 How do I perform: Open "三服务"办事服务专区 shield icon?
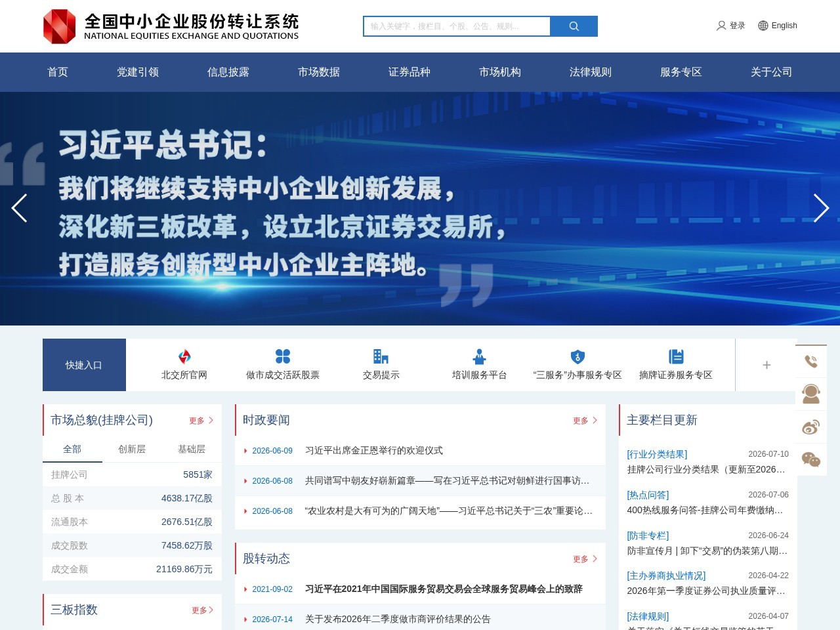click(577, 356)
